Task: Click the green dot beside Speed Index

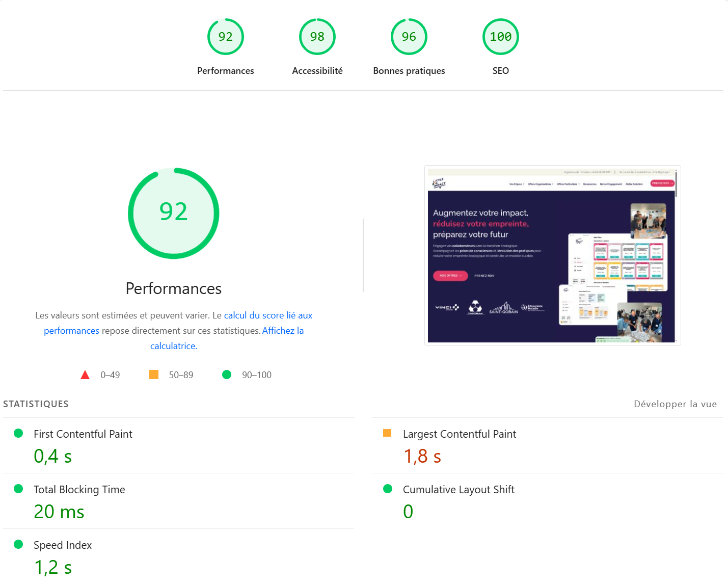Action: (x=18, y=544)
